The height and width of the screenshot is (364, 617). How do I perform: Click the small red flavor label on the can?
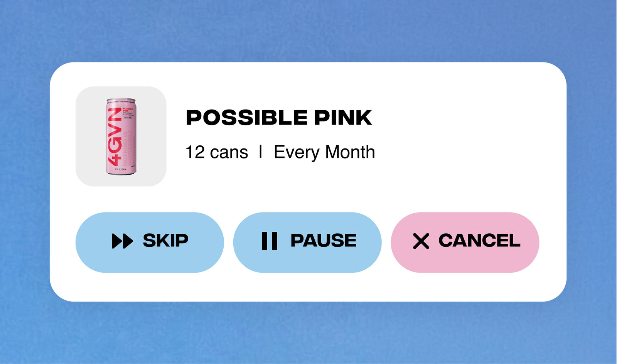128,110
